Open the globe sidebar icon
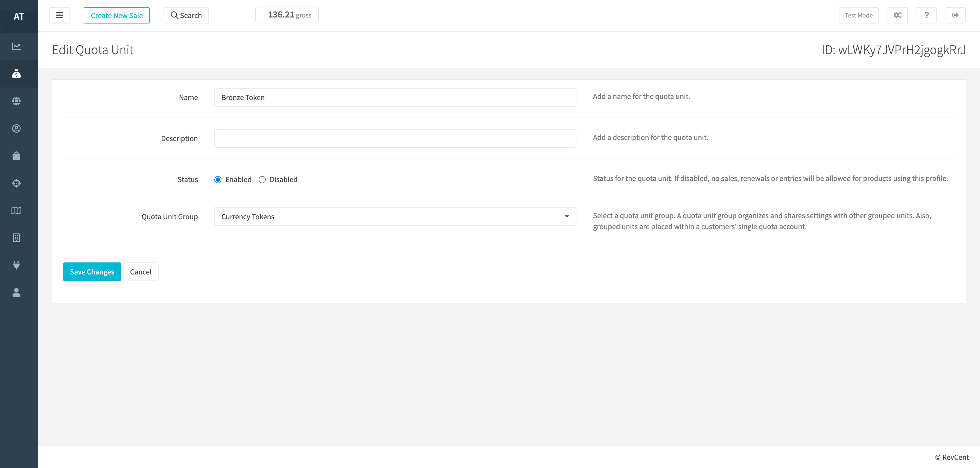980x468 pixels. coord(16,101)
